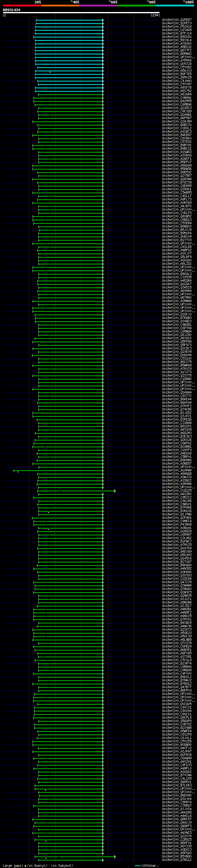The height and width of the screenshot is (868, 197).
Task: Click hit UniRef100_A1B8Z8
Action: tap(177, 531)
